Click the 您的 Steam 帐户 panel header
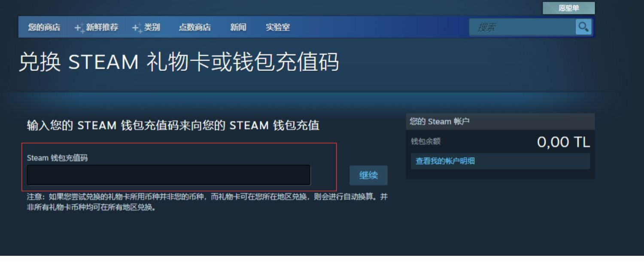This screenshot has width=644, height=267. [439, 122]
